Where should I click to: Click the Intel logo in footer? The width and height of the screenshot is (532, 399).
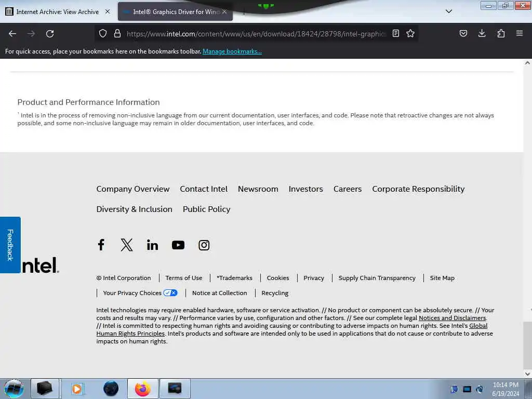point(40,265)
